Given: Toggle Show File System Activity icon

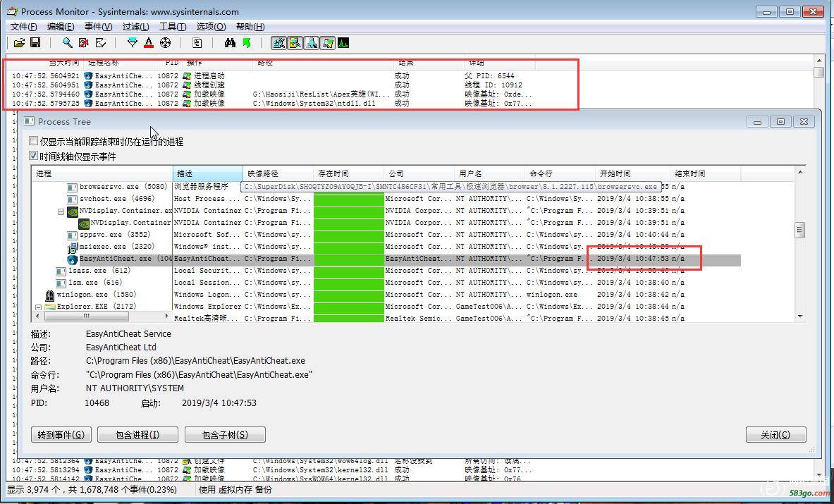Looking at the screenshot, I should pos(295,43).
